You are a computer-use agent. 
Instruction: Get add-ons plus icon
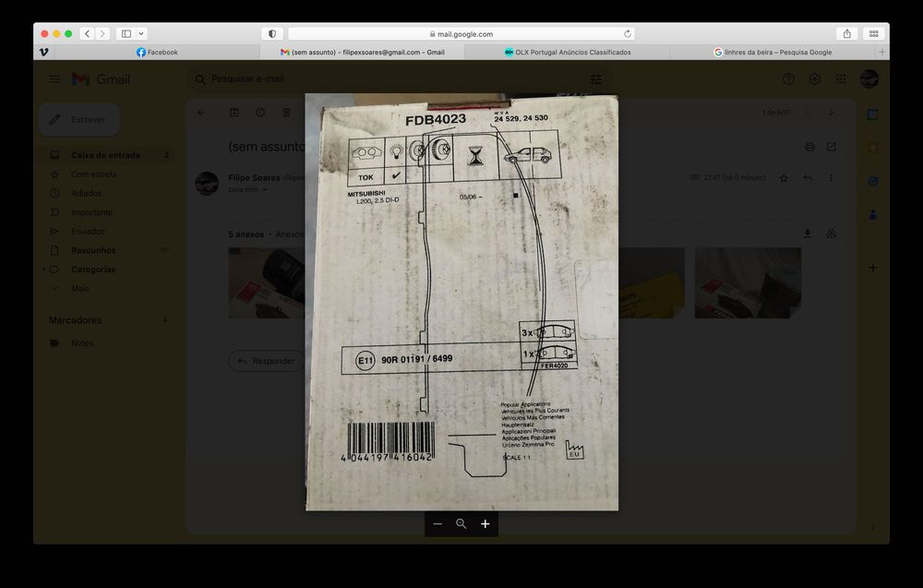873,268
